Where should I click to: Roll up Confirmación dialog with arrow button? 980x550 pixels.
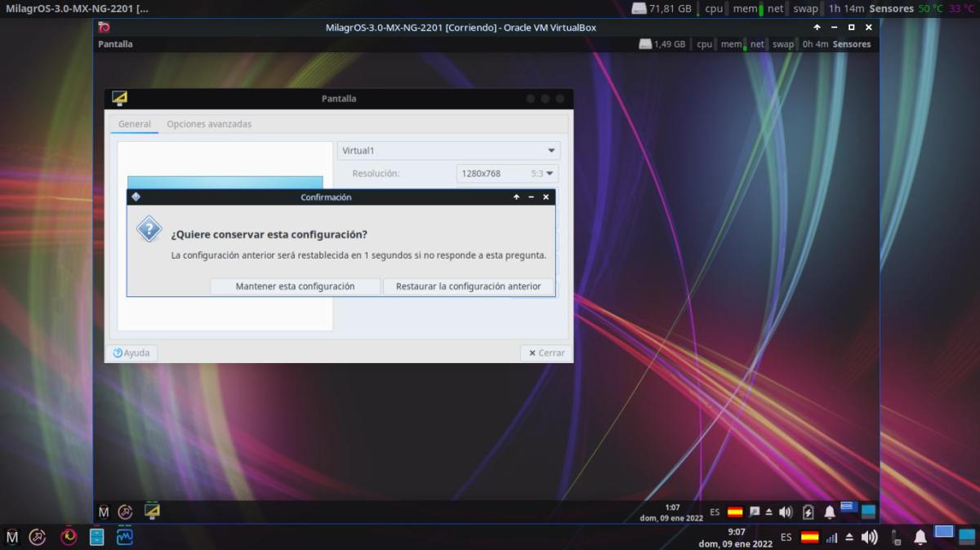pyautogui.click(x=516, y=197)
